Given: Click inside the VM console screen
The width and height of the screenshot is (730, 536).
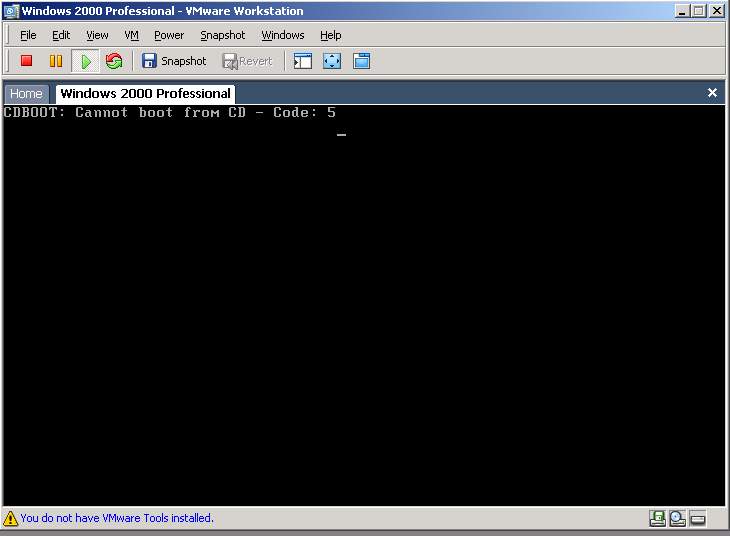Looking at the screenshot, I should 364,305.
